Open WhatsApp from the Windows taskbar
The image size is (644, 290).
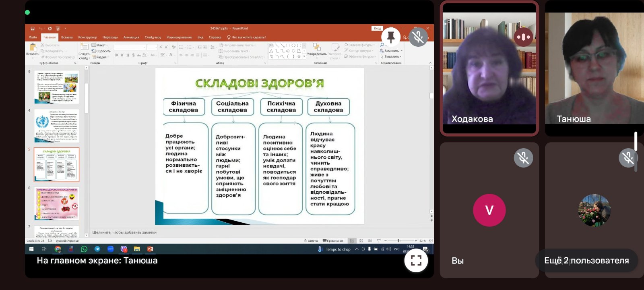pos(84,249)
